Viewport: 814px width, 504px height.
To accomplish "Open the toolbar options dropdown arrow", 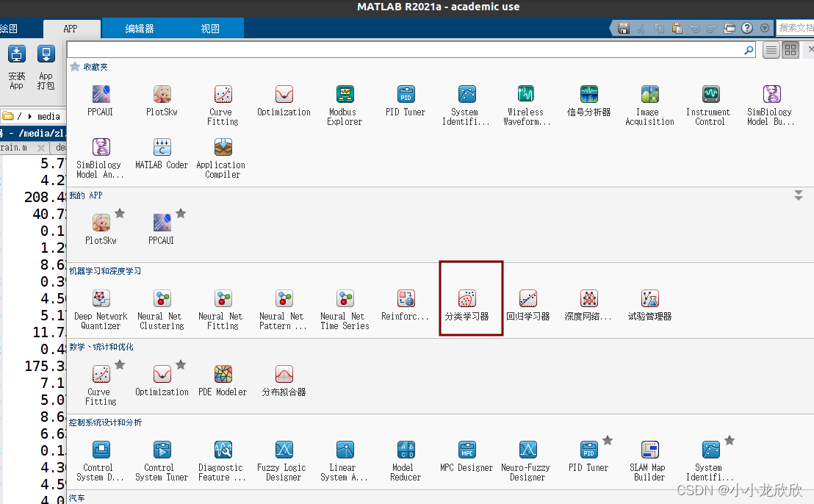I will click(x=765, y=28).
